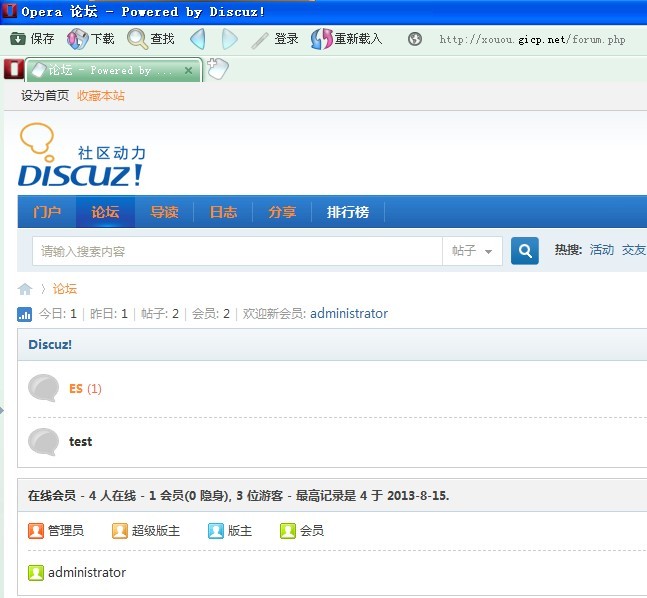Click the Login (登录) wand icon
This screenshot has width=647, height=598.
point(260,40)
